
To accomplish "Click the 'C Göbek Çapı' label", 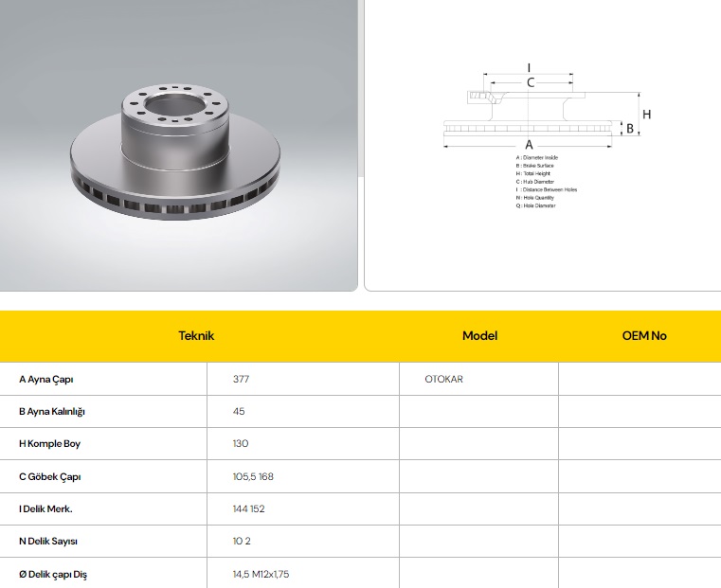I will [x=49, y=477].
